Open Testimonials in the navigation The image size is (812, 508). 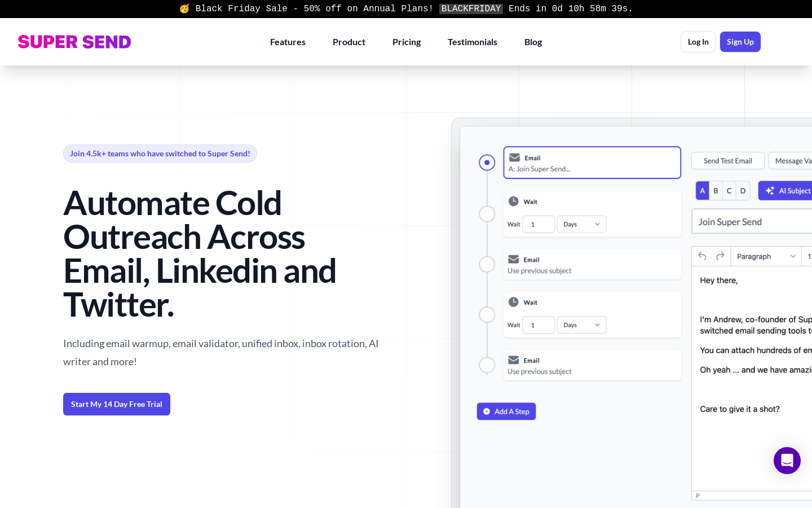tap(473, 42)
